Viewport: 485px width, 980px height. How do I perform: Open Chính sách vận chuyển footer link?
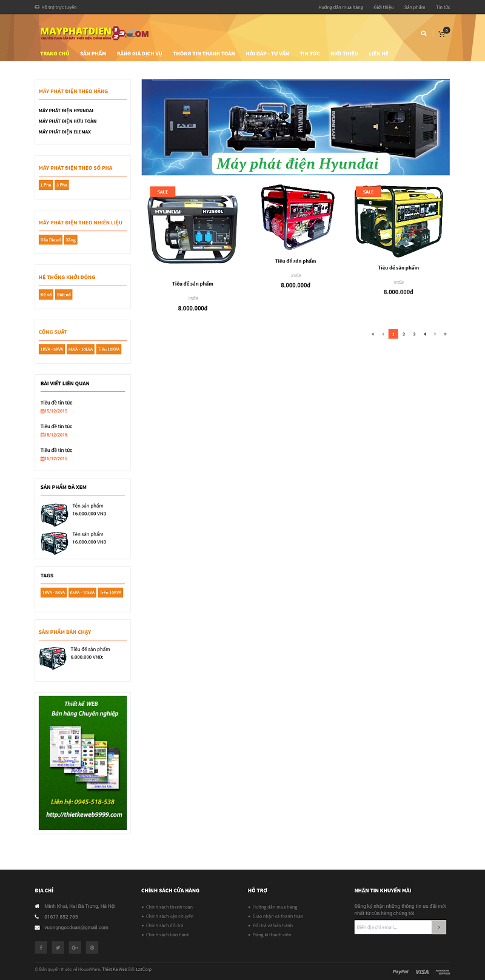pyautogui.click(x=170, y=916)
